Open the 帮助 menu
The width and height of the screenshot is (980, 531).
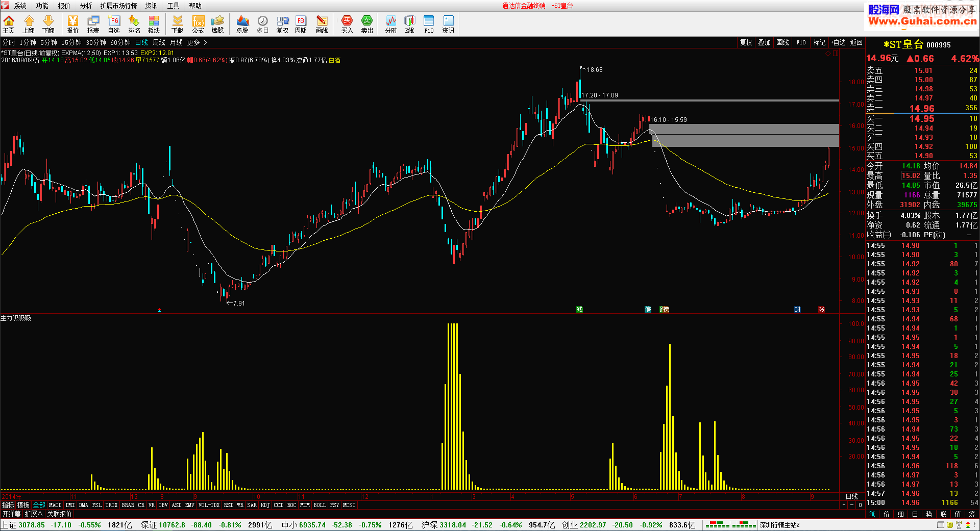[x=195, y=6]
